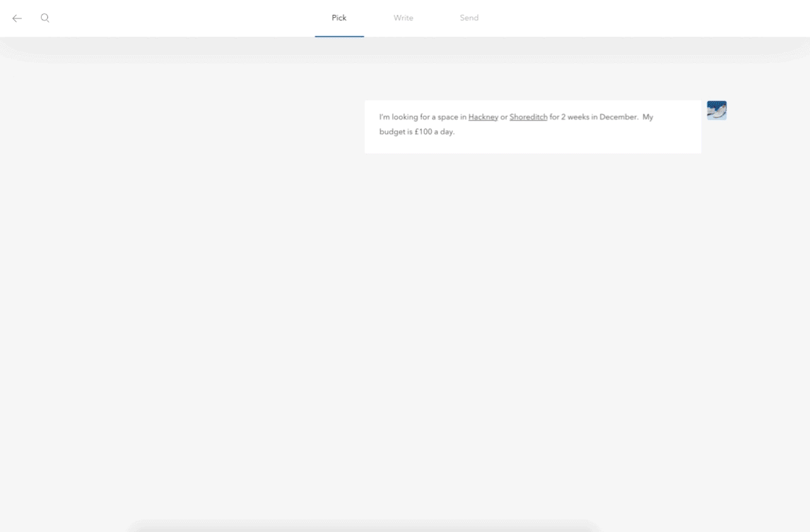Open search with the magnifier icon
This screenshot has height=532, width=810.
point(45,18)
